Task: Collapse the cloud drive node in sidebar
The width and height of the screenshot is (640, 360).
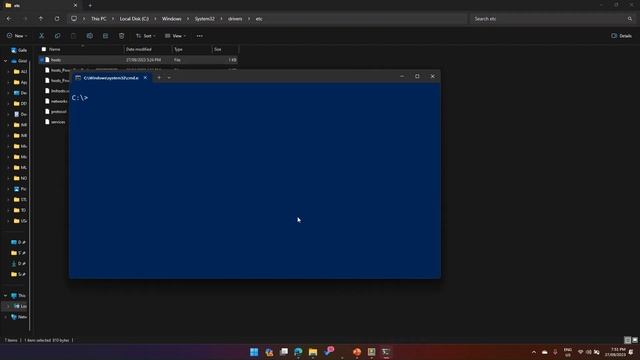Action: (x=5, y=61)
